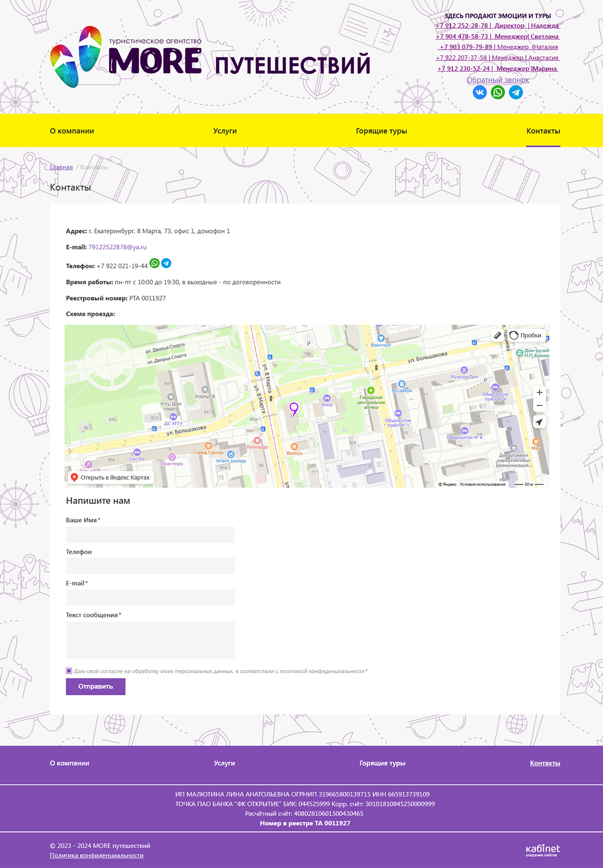Open the VK social icon in header

click(x=479, y=93)
